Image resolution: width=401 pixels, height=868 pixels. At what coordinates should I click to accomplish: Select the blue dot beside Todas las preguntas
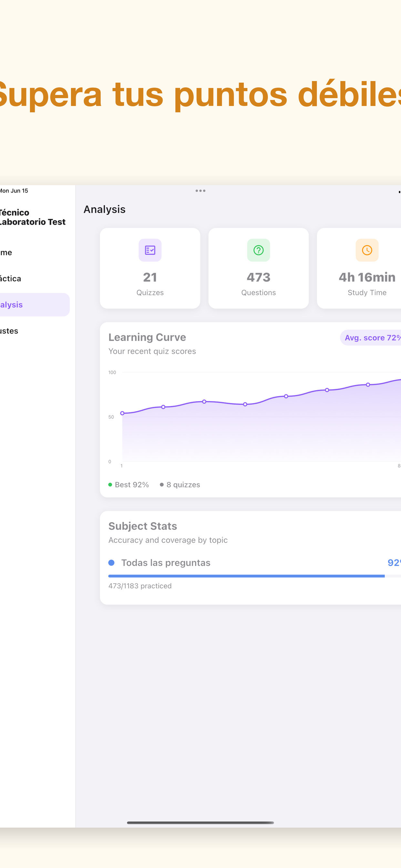pyautogui.click(x=111, y=563)
